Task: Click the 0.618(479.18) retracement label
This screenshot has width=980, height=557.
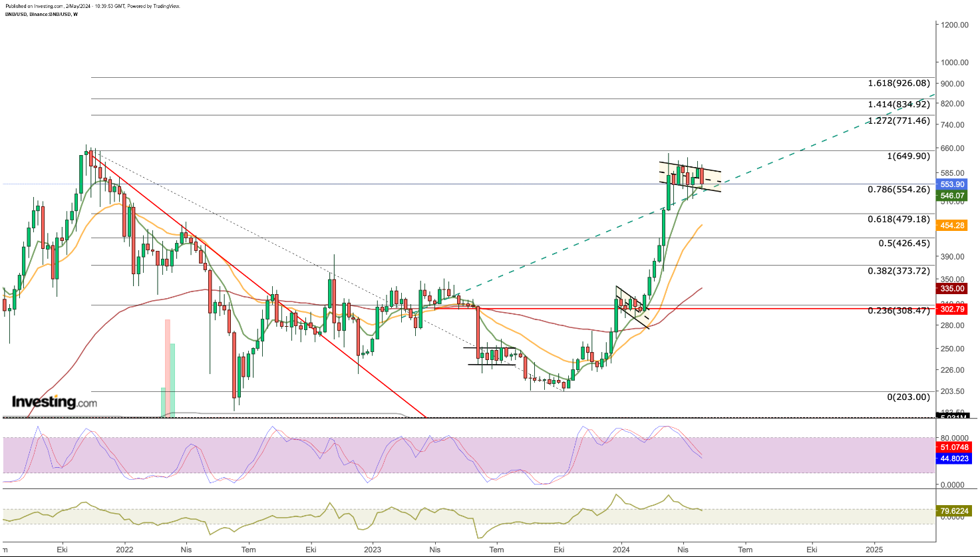Action: coord(899,219)
